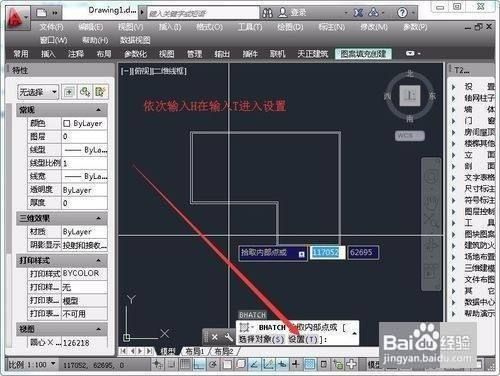Click the 设置(T) option in command line
Viewport: 500px width, 376px height.
[303, 339]
